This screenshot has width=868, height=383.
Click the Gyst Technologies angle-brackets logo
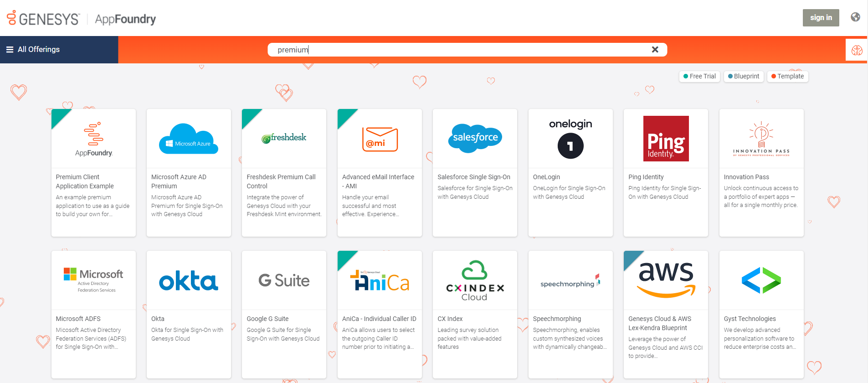(761, 280)
